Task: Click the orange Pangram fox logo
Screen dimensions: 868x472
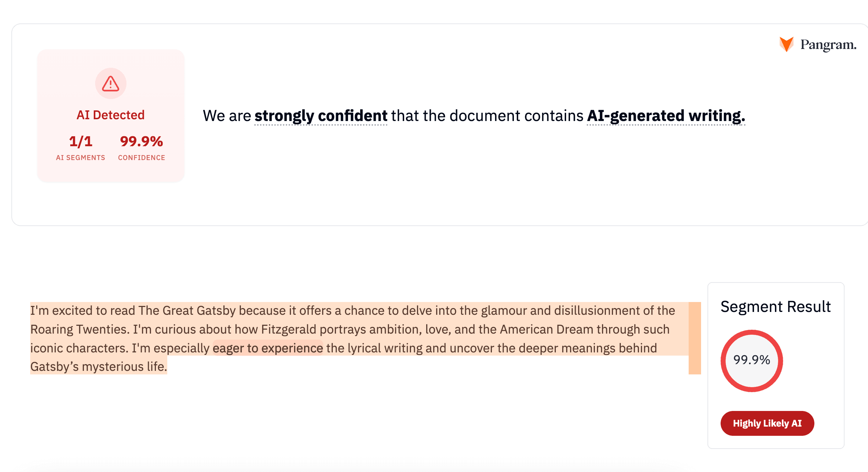Action: (x=786, y=44)
